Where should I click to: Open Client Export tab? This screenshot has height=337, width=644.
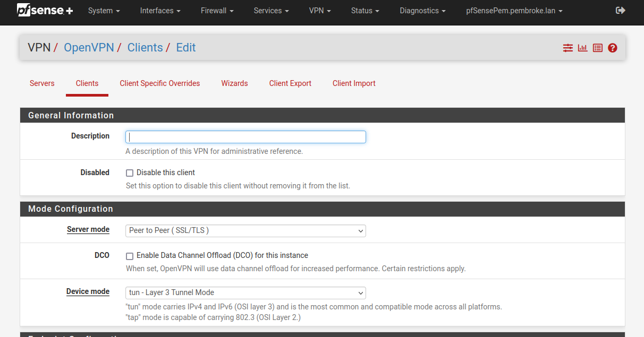pos(290,83)
